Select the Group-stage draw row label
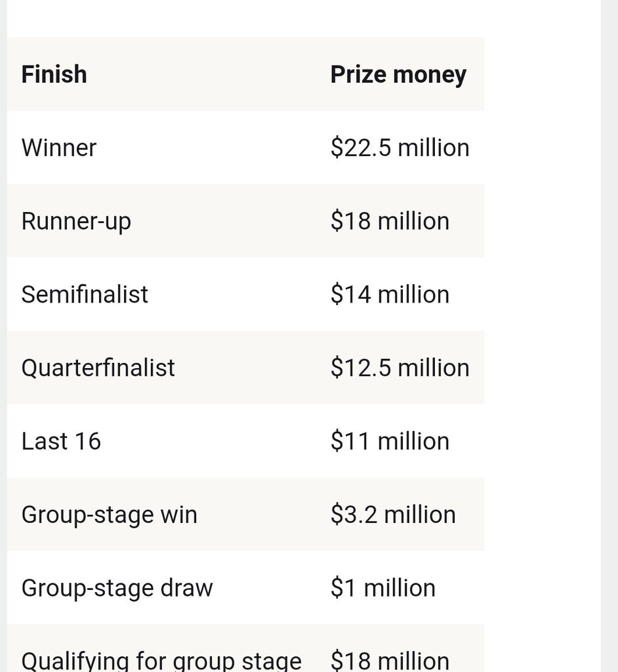This screenshot has width=618, height=672. pos(117,588)
